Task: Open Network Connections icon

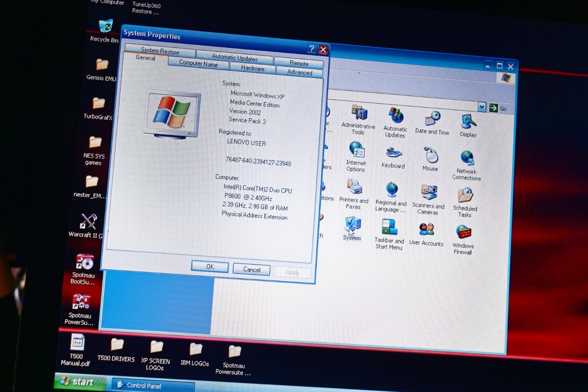Action: (467, 165)
